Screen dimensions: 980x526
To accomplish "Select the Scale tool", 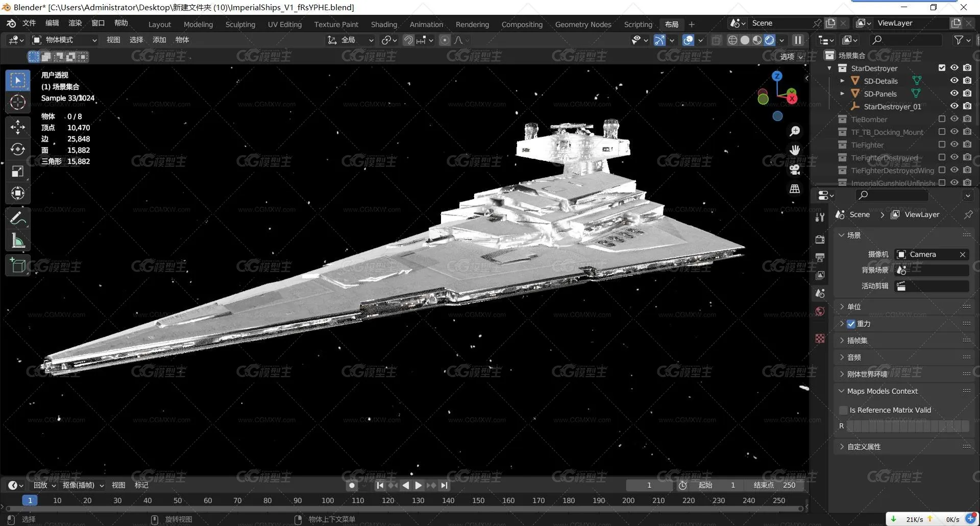I will (x=18, y=171).
